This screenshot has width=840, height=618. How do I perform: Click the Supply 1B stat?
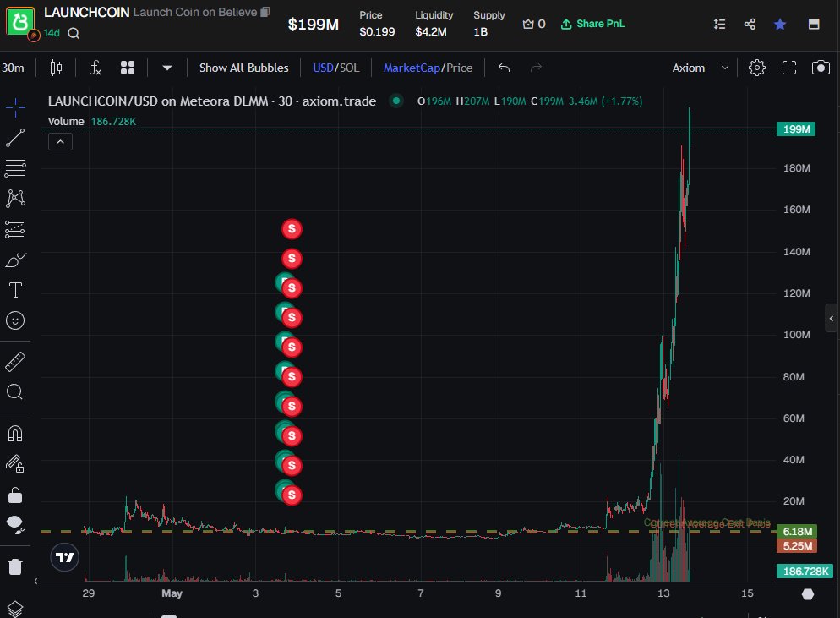coord(488,24)
